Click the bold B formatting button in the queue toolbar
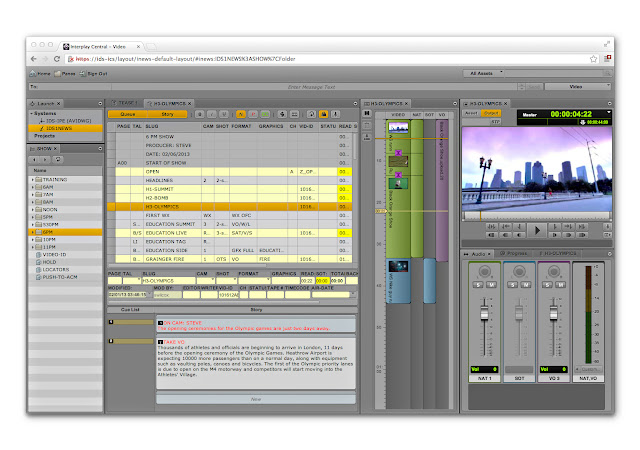 coord(200,114)
